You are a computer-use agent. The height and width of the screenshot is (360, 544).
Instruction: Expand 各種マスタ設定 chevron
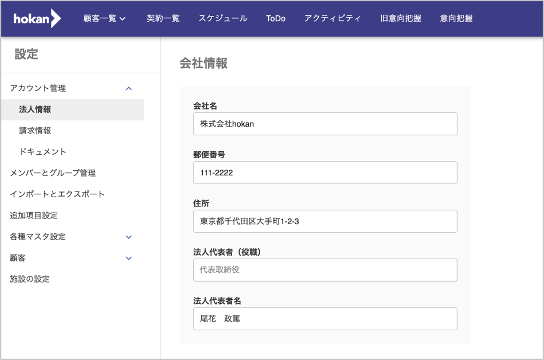coord(129,237)
